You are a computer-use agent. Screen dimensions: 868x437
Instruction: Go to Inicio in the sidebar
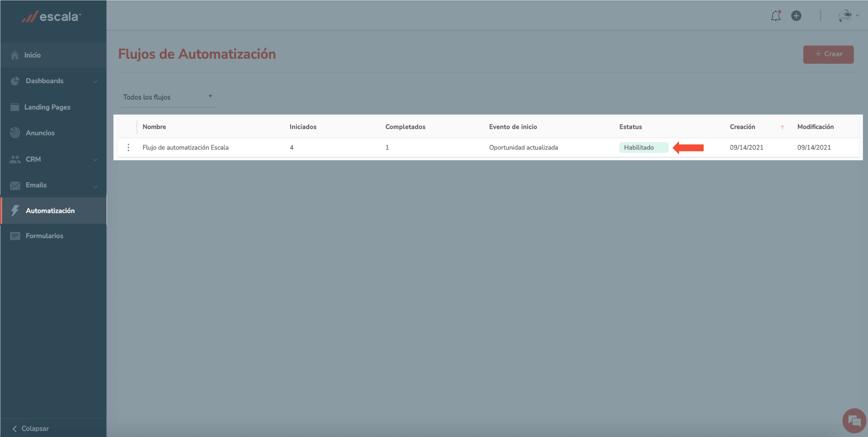53,55
